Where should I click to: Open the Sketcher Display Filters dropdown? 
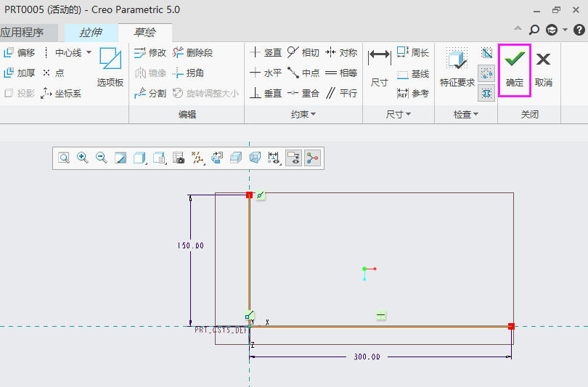coord(274,158)
